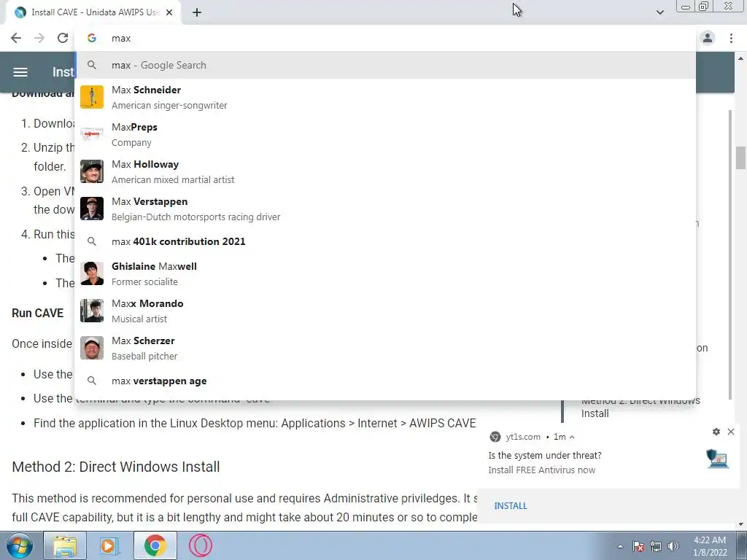
Task: Click the 'Run CAVE' heading text
Action: click(x=38, y=313)
